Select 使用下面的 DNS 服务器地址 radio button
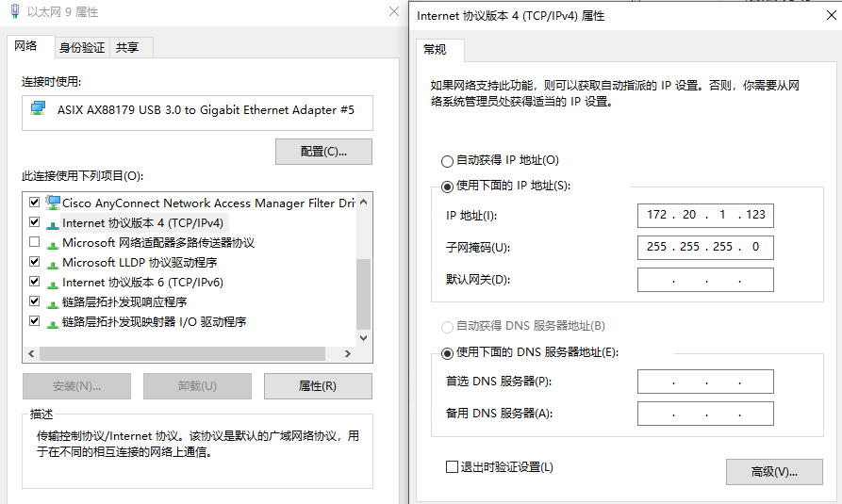 (447, 353)
